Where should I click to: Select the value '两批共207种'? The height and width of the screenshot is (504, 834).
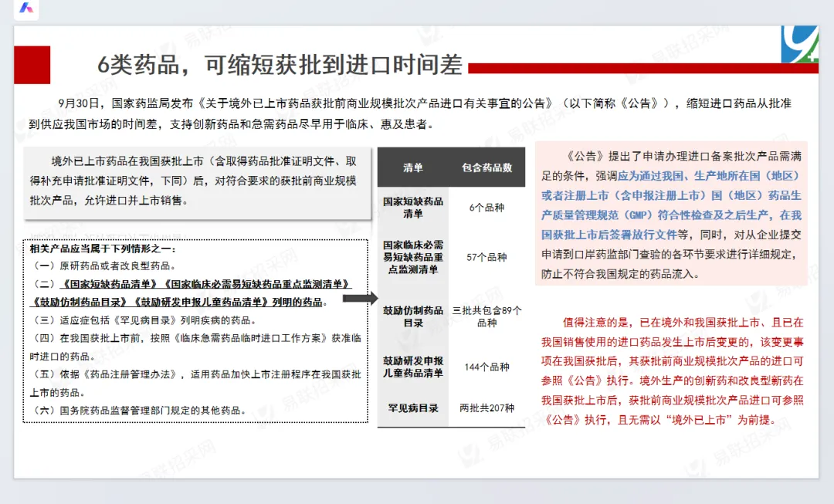pos(486,408)
